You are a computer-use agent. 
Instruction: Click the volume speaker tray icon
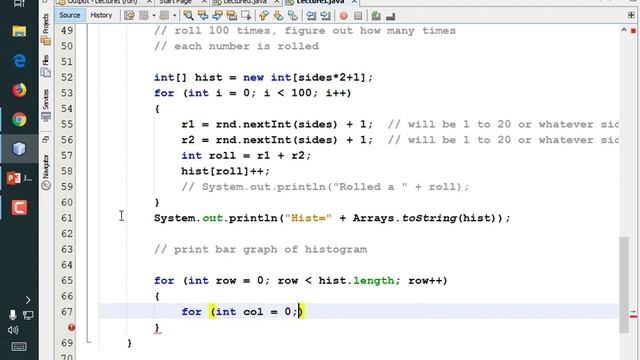pyautogui.click(x=13, y=330)
